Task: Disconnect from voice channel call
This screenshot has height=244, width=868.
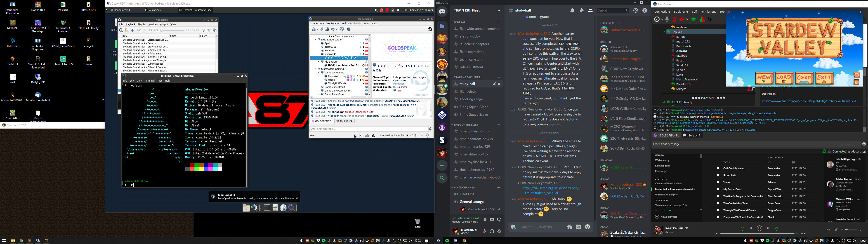Action: [x=499, y=220]
